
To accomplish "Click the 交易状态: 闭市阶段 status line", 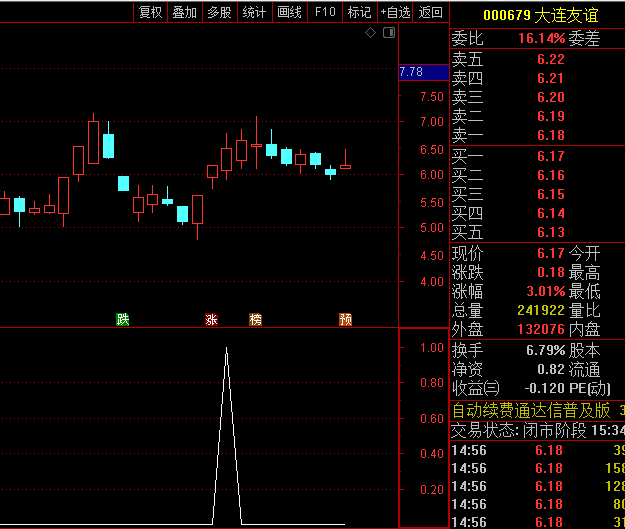I will 538,431.
